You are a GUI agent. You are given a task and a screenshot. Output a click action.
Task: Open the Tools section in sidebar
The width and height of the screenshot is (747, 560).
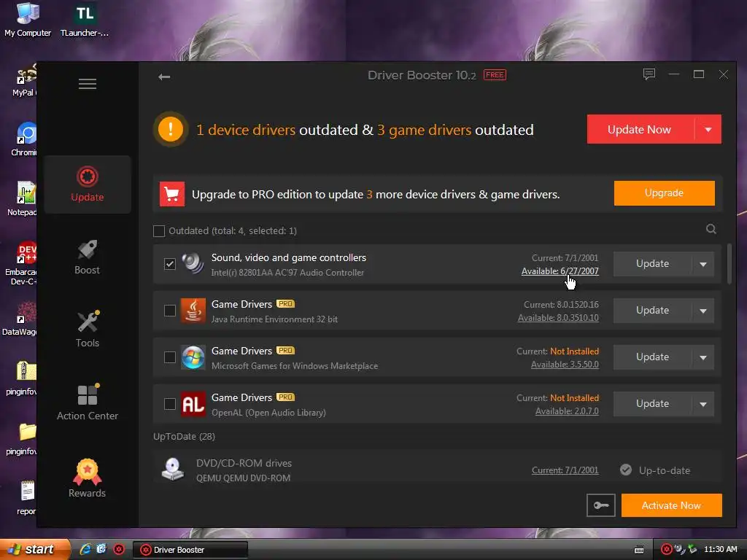point(88,330)
